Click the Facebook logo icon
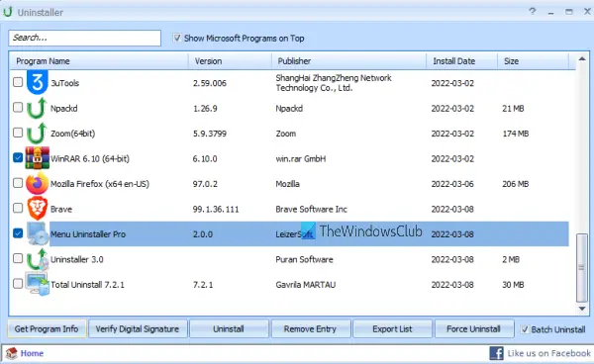This screenshot has width=594, height=364. [496, 353]
